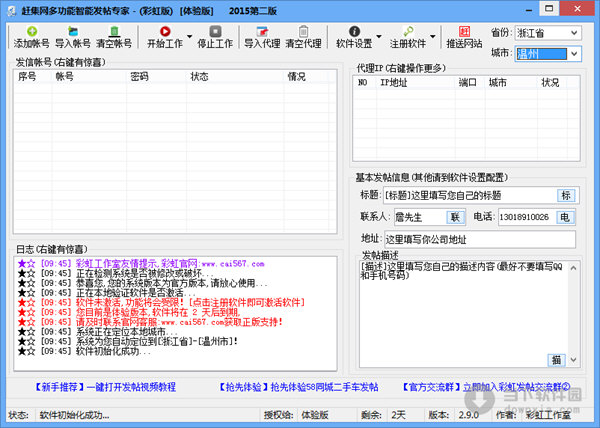Click the 电 button beside phone field
This screenshot has width=600, height=428.
point(565,217)
